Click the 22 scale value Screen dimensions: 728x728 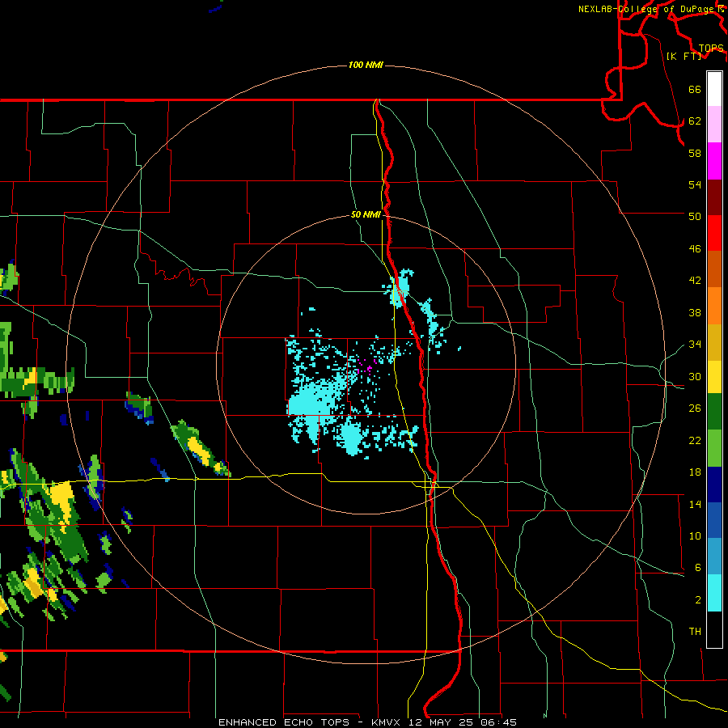coord(695,440)
